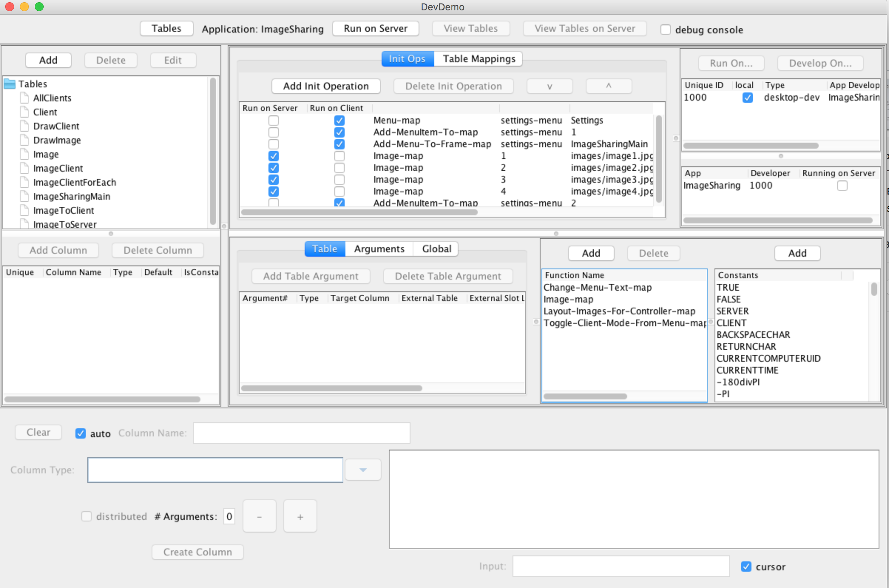The height and width of the screenshot is (588, 889).
Task: Click View Tables on Server button
Action: click(x=585, y=28)
